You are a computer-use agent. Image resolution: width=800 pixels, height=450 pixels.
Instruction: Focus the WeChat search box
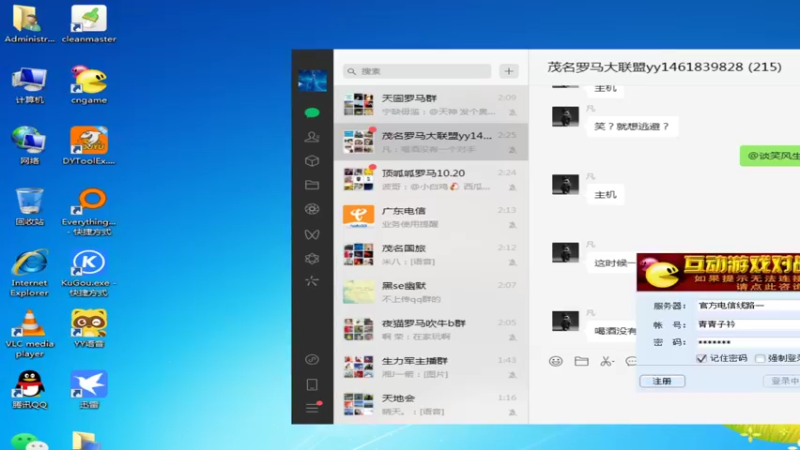coord(417,71)
